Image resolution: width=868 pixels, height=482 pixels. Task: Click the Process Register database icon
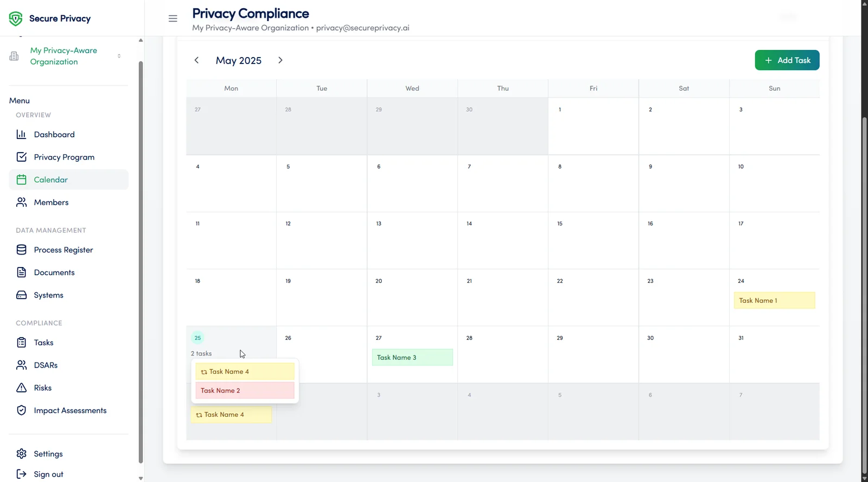click(21, 250)
